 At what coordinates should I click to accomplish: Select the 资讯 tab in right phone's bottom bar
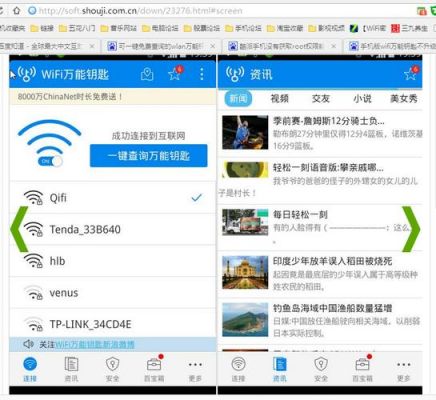click(x=280, y=369)
